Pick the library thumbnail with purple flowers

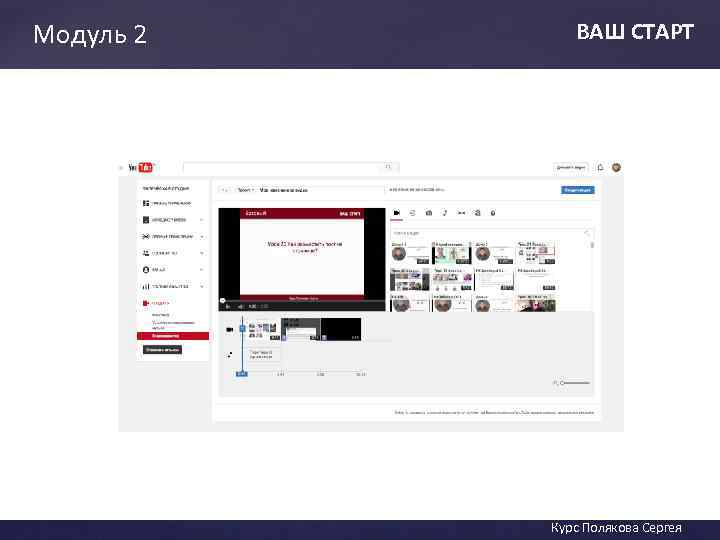452,279
